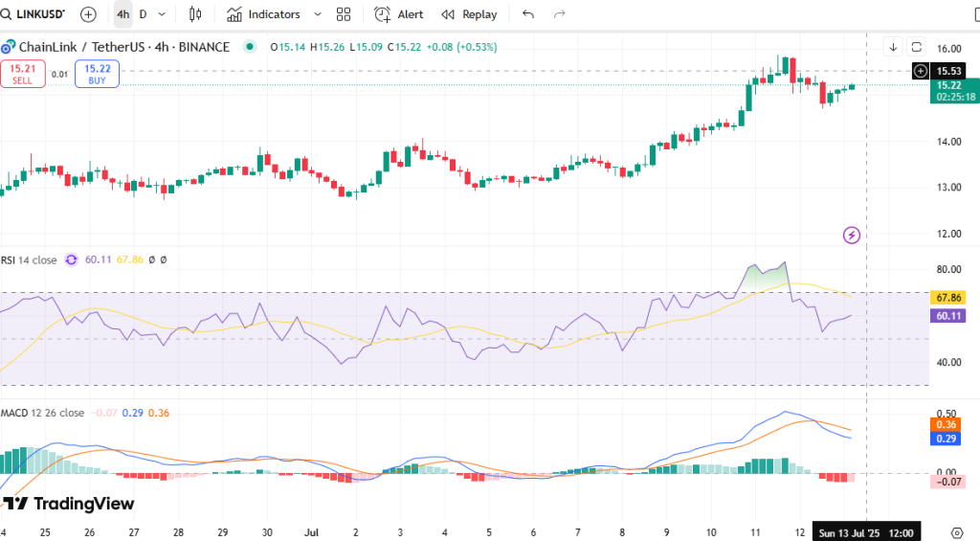Click the add symbol plus icon
980x541 pixels.
89,14
